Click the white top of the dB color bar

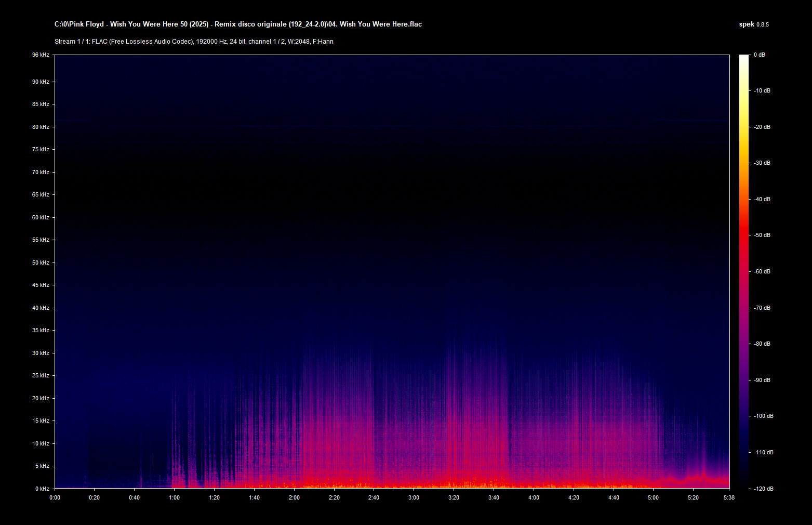point(744,57)
